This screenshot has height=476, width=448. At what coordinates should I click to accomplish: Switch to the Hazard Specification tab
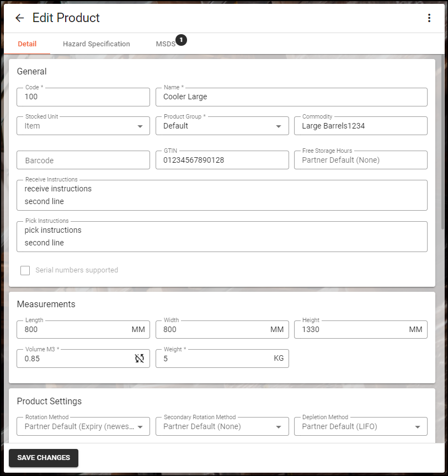click(x=97, y=44)
